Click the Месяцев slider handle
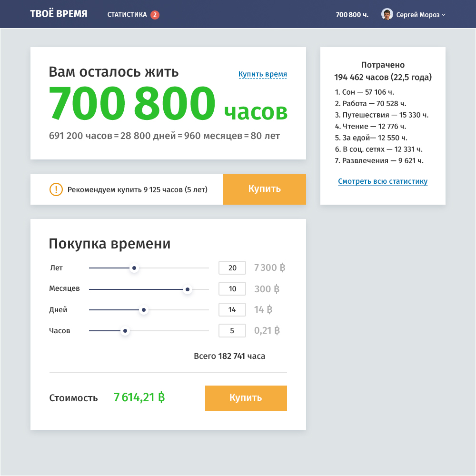 (x=188, y=289)
